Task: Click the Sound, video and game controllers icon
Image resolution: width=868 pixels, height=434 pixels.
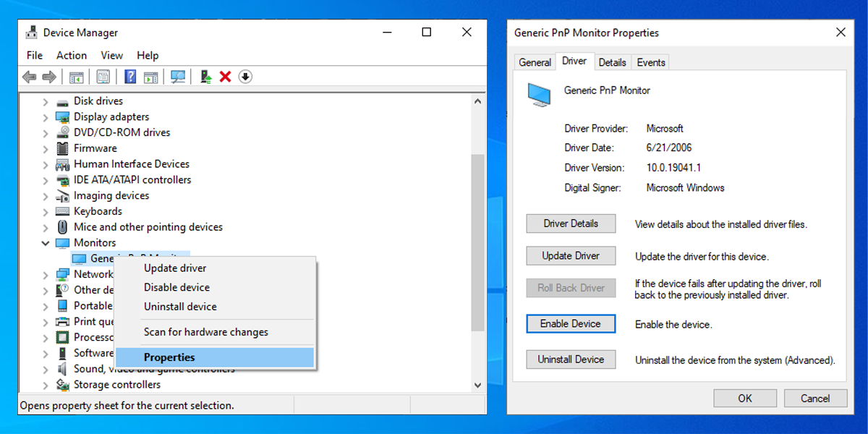Action: pos(63,369)
